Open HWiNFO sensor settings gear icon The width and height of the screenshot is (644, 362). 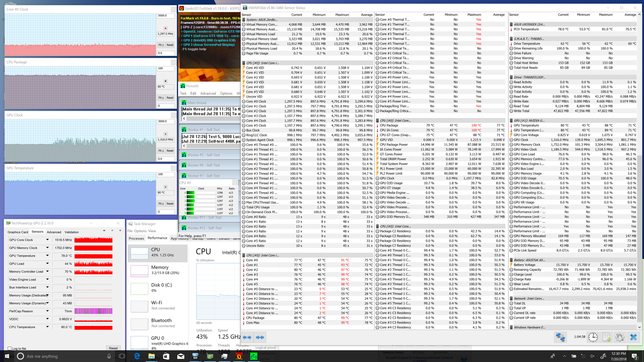point(620,337)
